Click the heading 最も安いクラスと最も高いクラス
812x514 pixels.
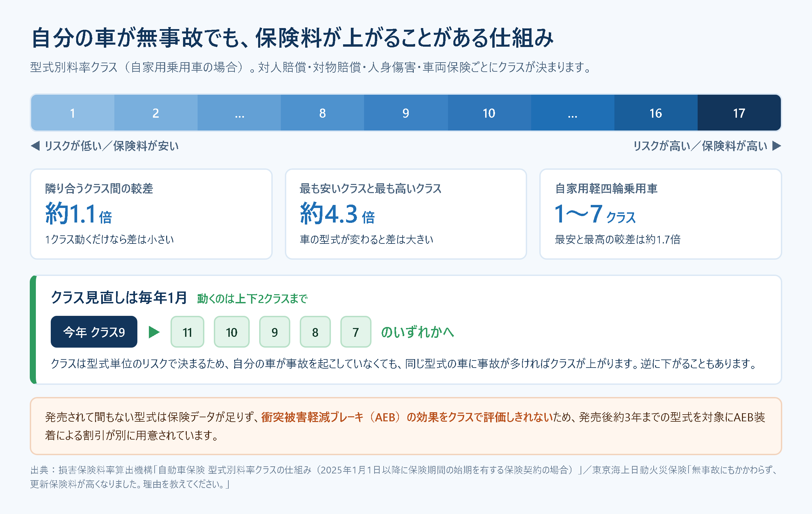tap(370, 188)
